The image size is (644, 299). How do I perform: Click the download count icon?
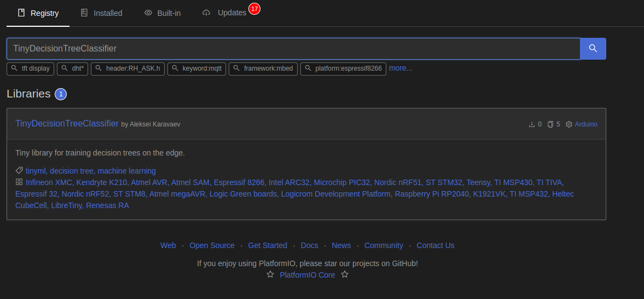531,124
